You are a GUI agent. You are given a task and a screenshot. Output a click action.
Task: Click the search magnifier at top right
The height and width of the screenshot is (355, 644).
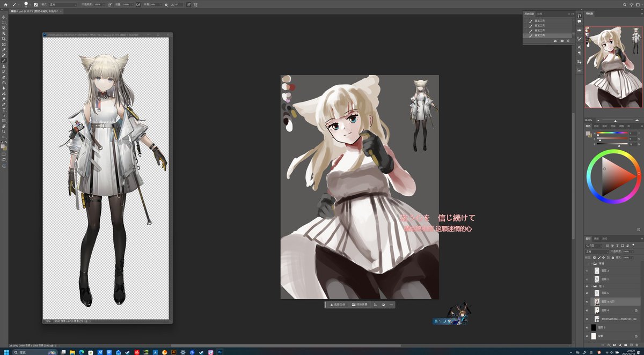[625, 5]
